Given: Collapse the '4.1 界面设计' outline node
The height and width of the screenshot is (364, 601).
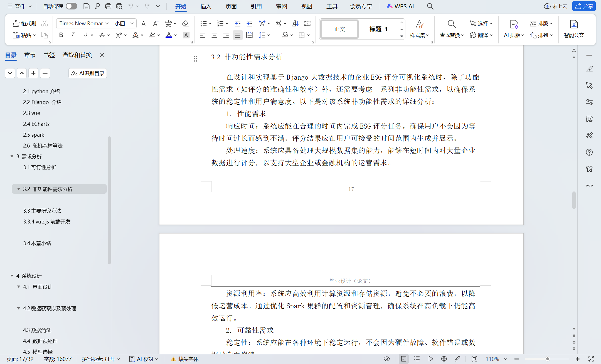Looking at the screenshot, I should click(19, 287).
